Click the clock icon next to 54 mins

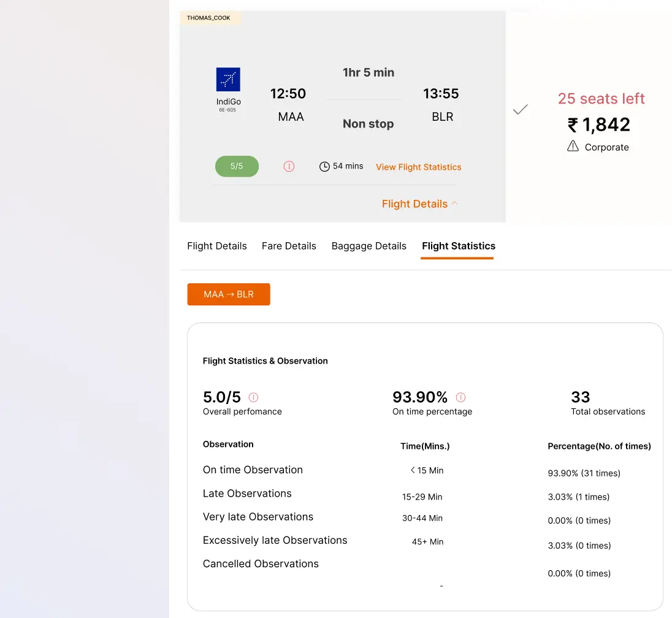coord(324,166)
